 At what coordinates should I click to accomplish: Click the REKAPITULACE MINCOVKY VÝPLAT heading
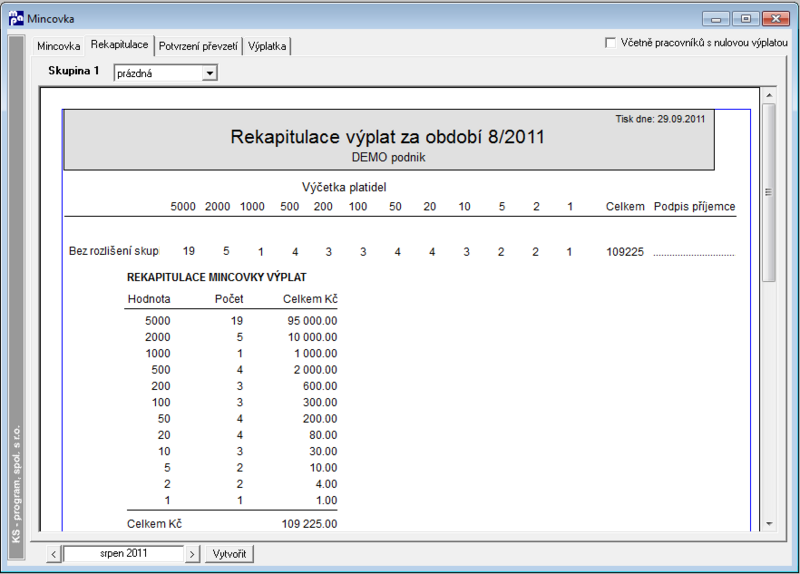[x=217, y=278]
